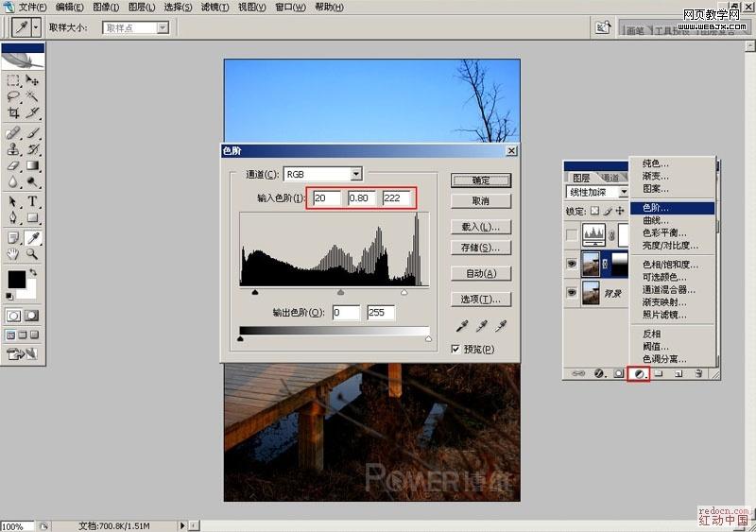Open the 文件(F) menu
Image resolution: width=756 pixels, height=532 pixels.
pyautogui.click(x=32, y=7)
